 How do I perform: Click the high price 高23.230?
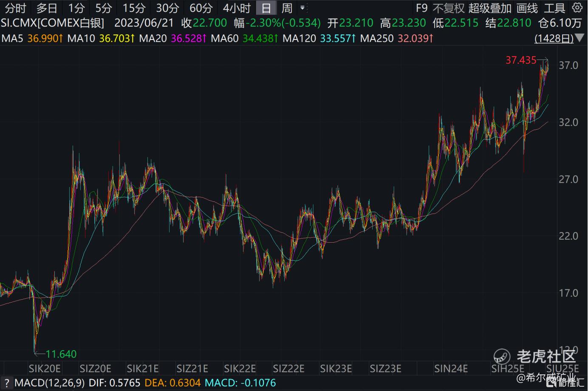[x=403, y=23]
